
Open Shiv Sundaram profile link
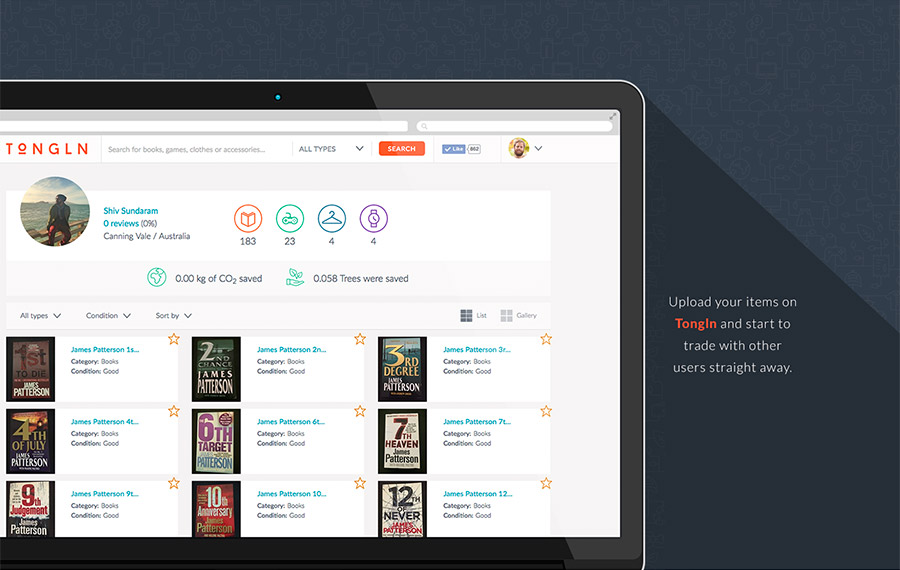(131, 211)
